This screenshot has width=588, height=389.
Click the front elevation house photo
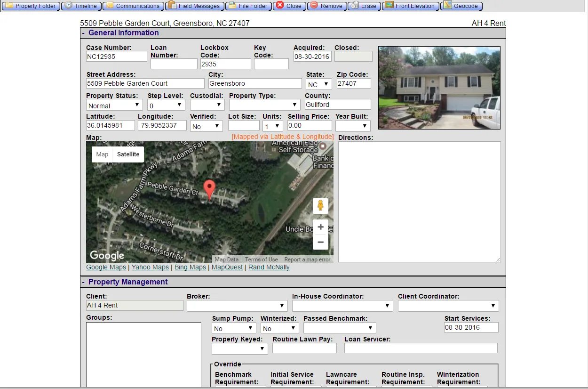point(439,88)
